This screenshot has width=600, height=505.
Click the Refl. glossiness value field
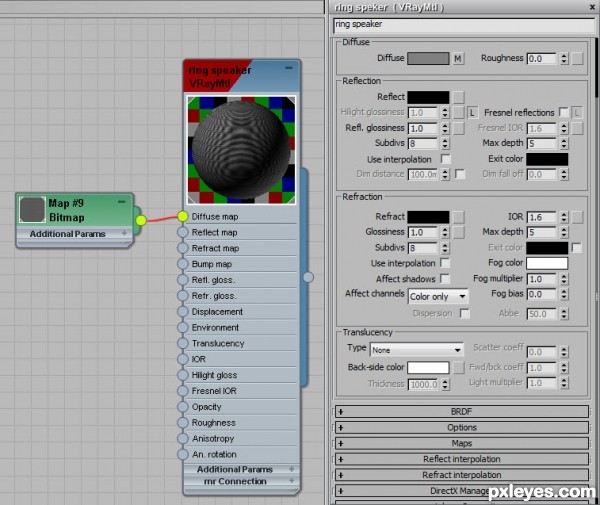point(423,129)
